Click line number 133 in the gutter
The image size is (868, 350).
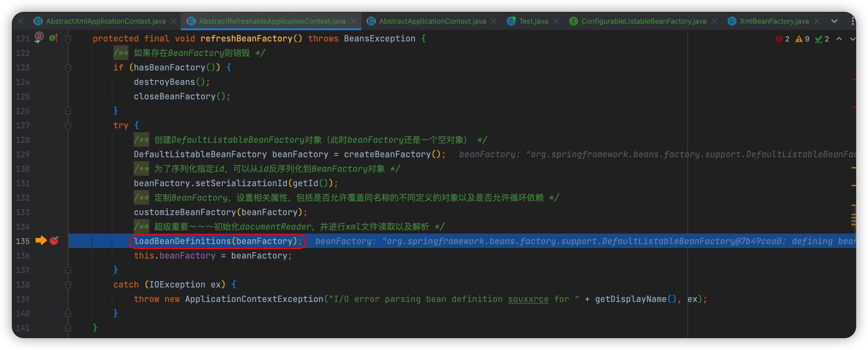pos(23,212)
